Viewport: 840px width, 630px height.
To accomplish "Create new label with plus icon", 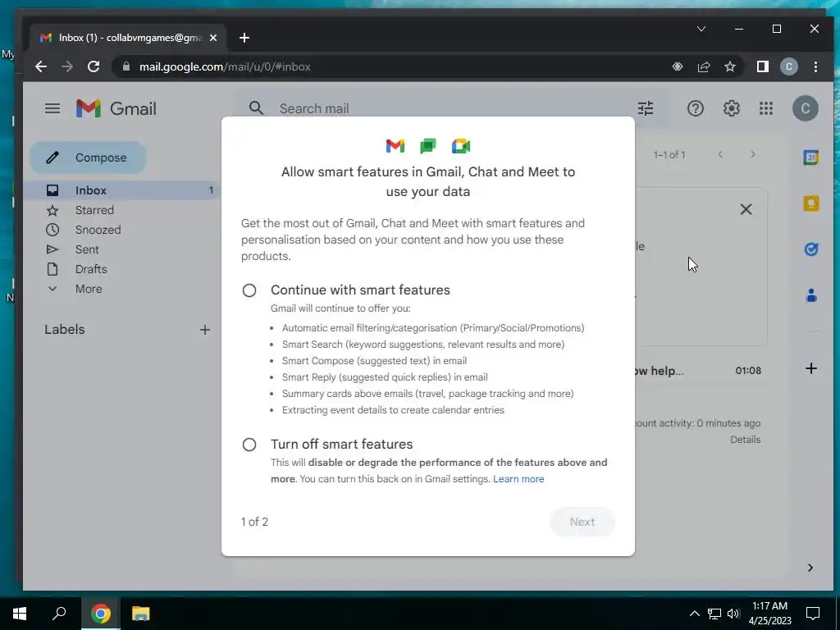I will tap(204, 330).
